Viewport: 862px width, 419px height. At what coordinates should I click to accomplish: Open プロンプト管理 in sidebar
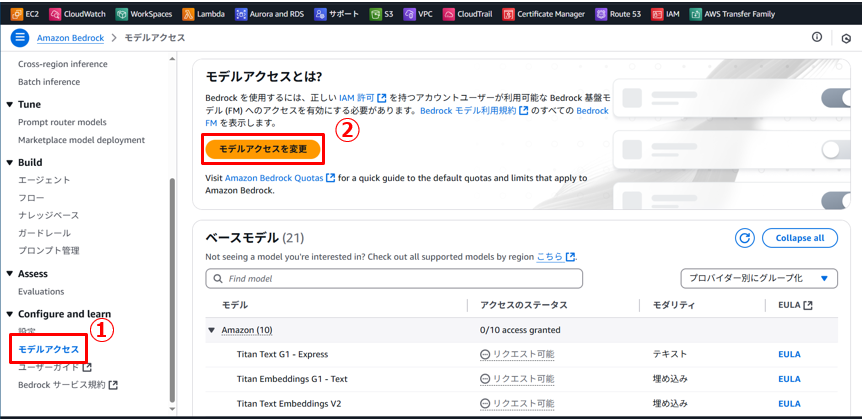49,251
